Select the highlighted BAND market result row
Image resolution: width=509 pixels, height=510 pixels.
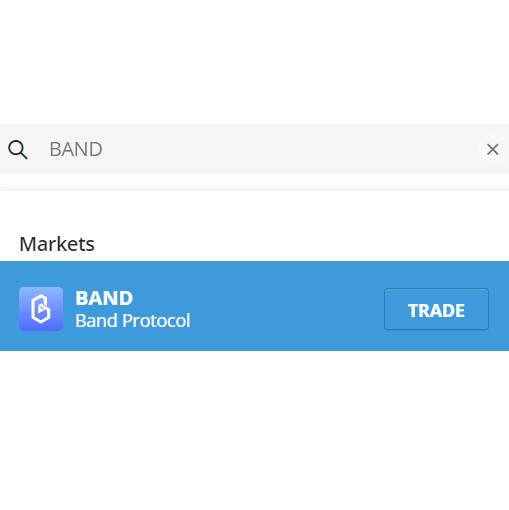coord(254,306)
